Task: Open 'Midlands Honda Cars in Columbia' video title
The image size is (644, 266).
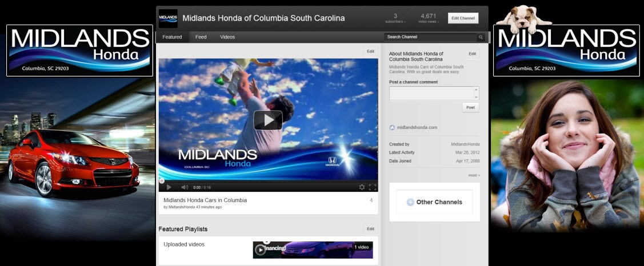Action: pos(205,200)
